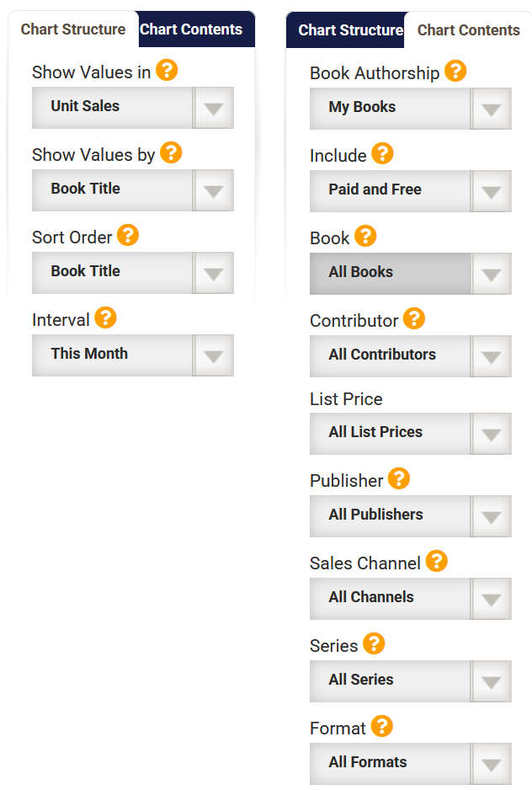This screenshot has width=532, height=790.
Task: Open the All List Prices dropdown
Action: (410, 433)
